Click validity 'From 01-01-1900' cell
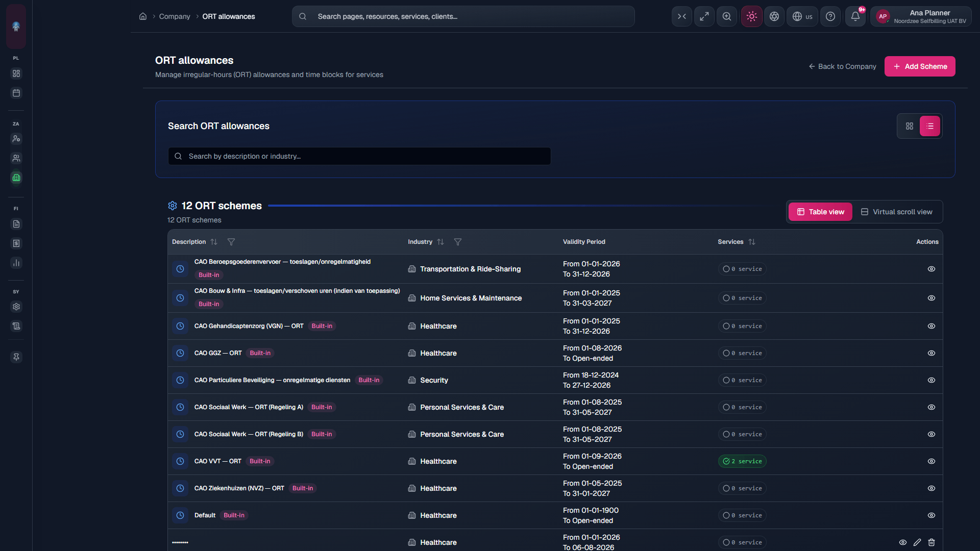Image resolution: width=980 pixels, height=551 pixels. tap(591, 510)
